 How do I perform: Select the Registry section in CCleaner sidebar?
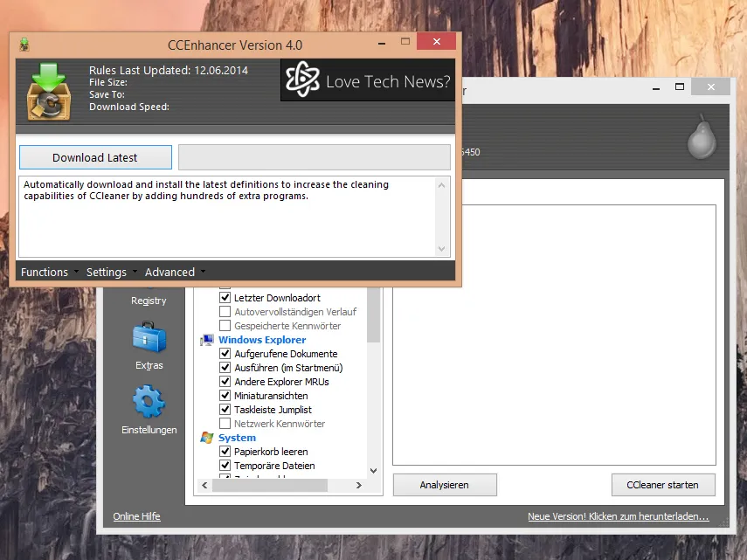coord(149,301)
